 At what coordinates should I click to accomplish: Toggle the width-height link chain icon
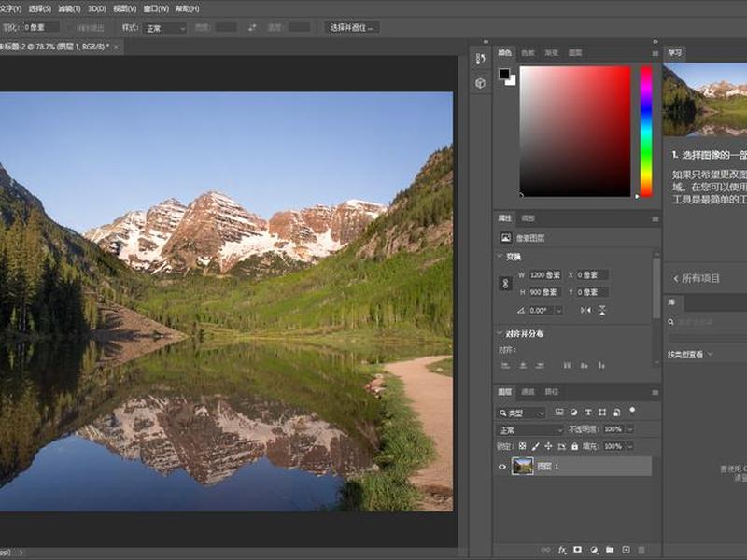point(505,284)
